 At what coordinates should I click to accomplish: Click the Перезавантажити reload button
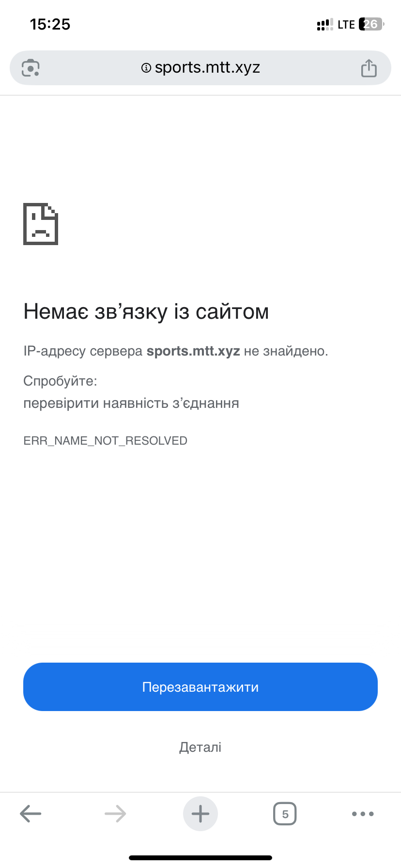tap(200, 687)
